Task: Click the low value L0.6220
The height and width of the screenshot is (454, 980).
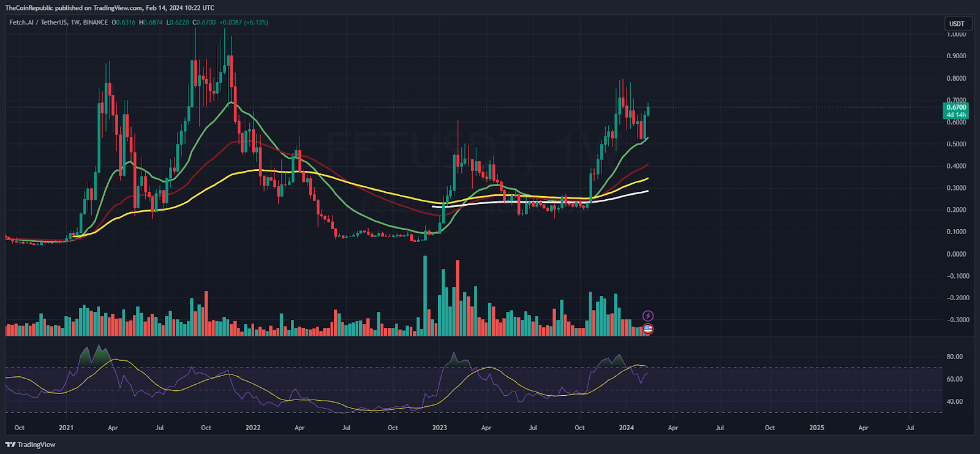Action: click(178, 23)
